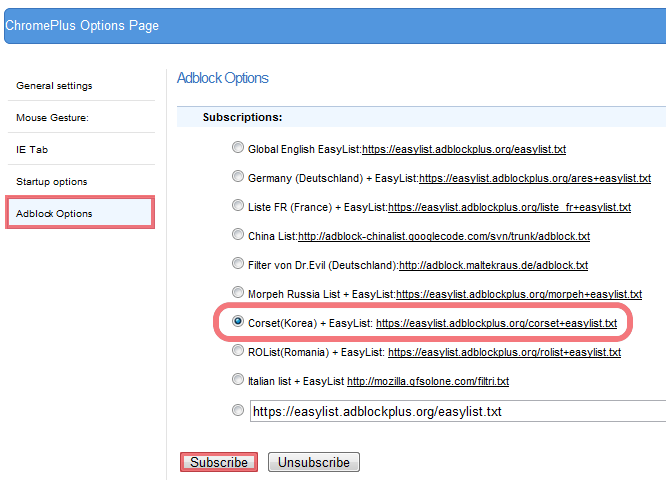Screen dimensions: 666x480
Task: Select the custom URL radio button
Action: click(238, 410)
